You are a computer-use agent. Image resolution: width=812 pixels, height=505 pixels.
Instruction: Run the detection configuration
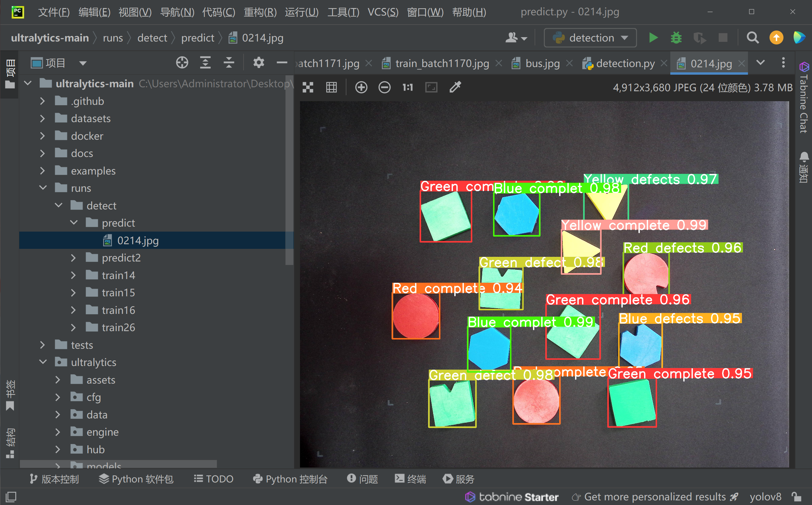(x=653, y=38)
